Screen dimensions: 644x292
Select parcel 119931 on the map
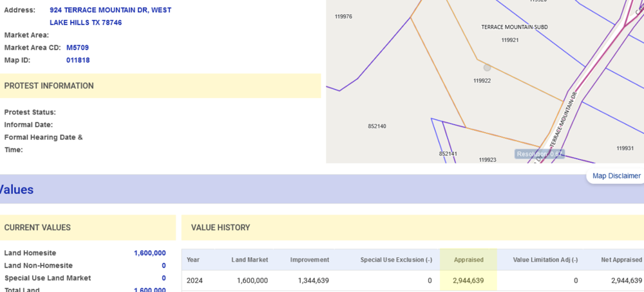(625, 148)
